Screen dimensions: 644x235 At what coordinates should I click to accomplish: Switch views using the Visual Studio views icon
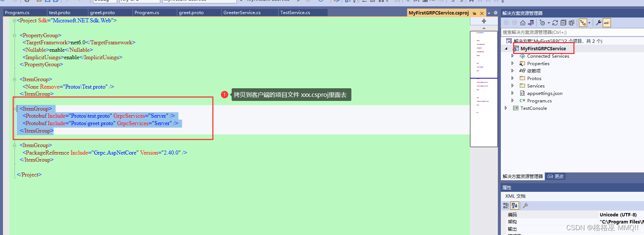click(x=531, y=23)
